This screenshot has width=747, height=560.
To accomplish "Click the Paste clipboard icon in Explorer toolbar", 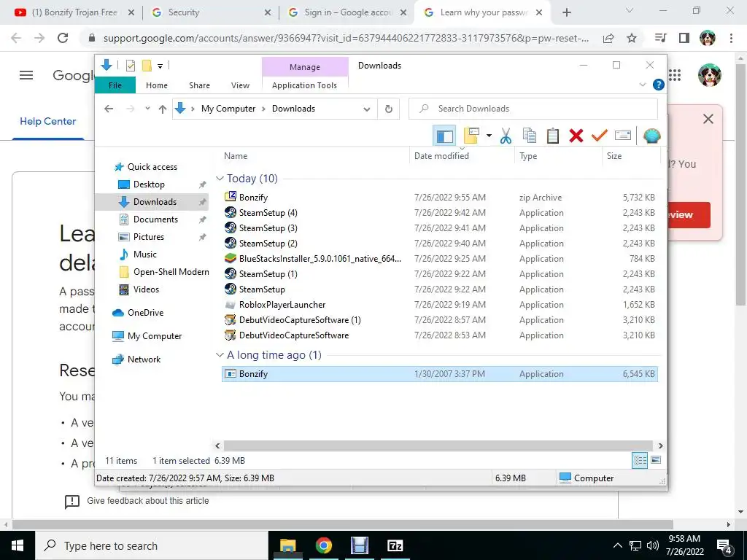I will pos(553,136).
